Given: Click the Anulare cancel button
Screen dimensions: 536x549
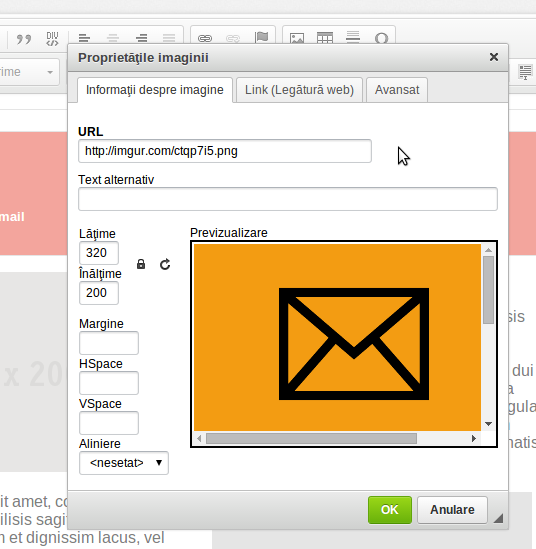Looking at the screenshot, I should tap(452, 510).
